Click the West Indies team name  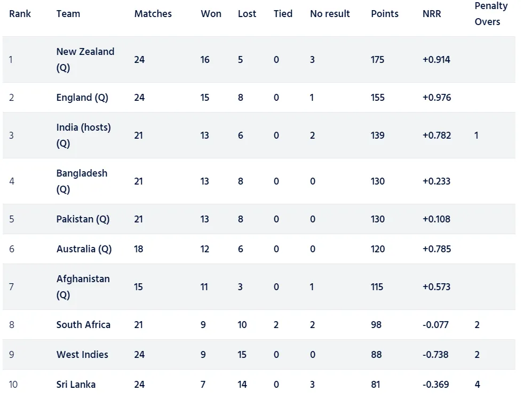(x=82, y=355)
